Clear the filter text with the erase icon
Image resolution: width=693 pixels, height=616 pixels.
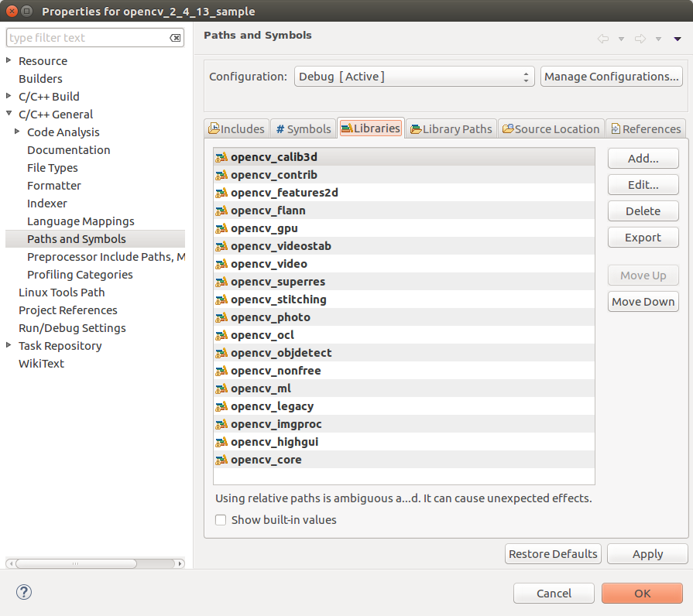[175, 38]
